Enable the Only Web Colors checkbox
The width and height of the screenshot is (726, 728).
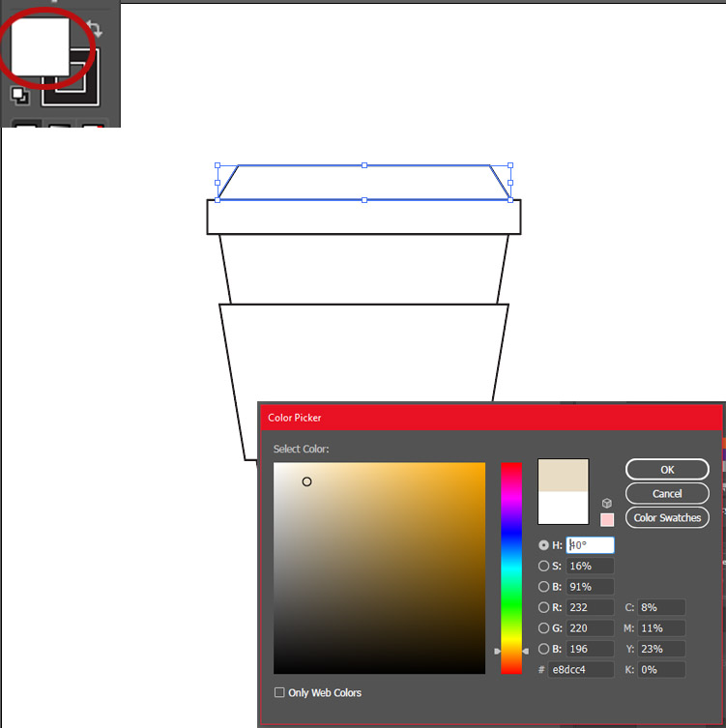click(279, 692)
